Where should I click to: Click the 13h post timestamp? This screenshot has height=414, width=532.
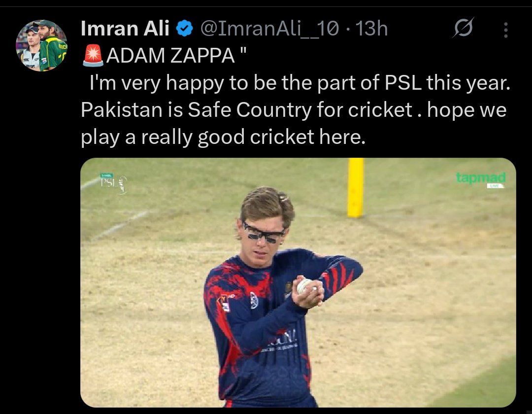pyautogui.click(x=371, y=30)
